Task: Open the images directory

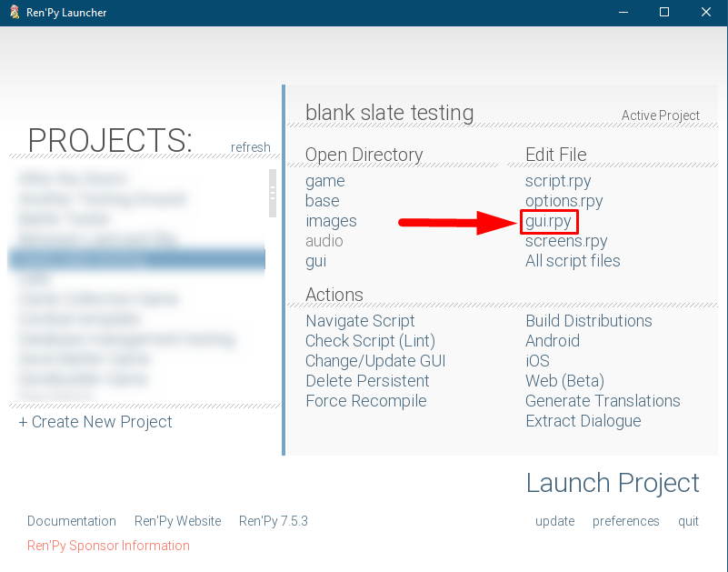Action: point(331,221)
